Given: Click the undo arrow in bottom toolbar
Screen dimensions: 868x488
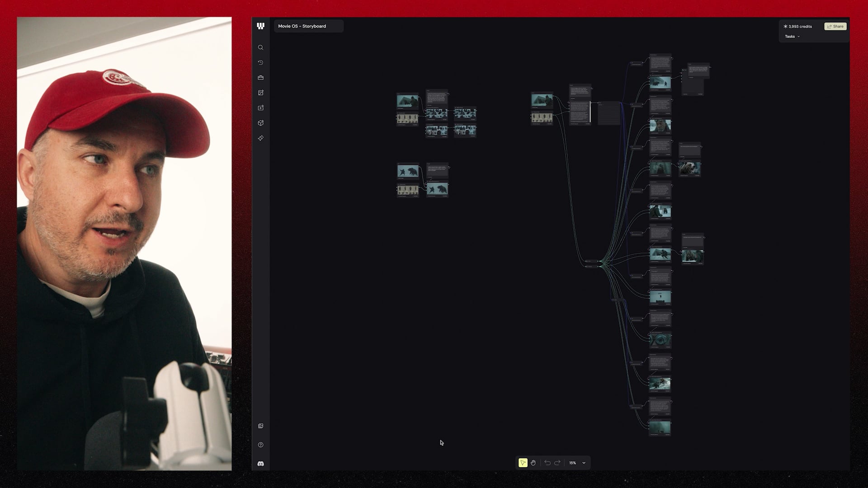Looking at the screenshot, I should click(x=547, y=463).
